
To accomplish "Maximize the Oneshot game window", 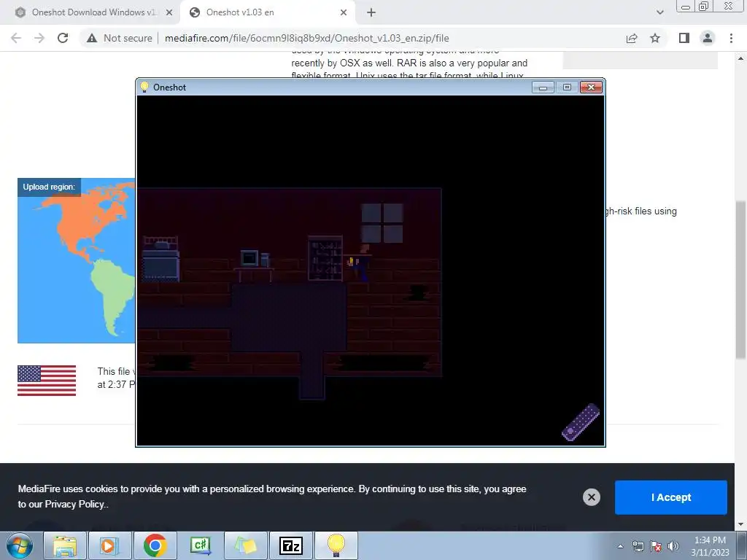I will click(567, 87).
